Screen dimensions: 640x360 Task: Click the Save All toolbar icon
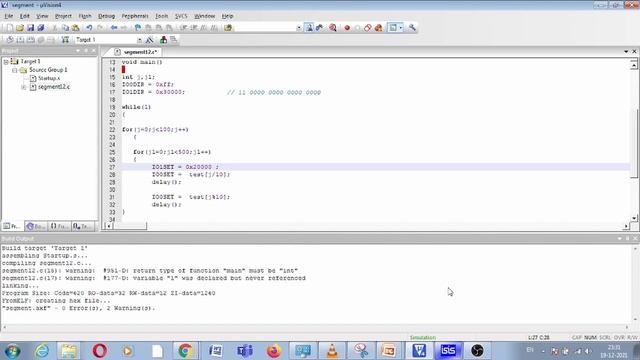pyautogui.click(x=41, y=28)
